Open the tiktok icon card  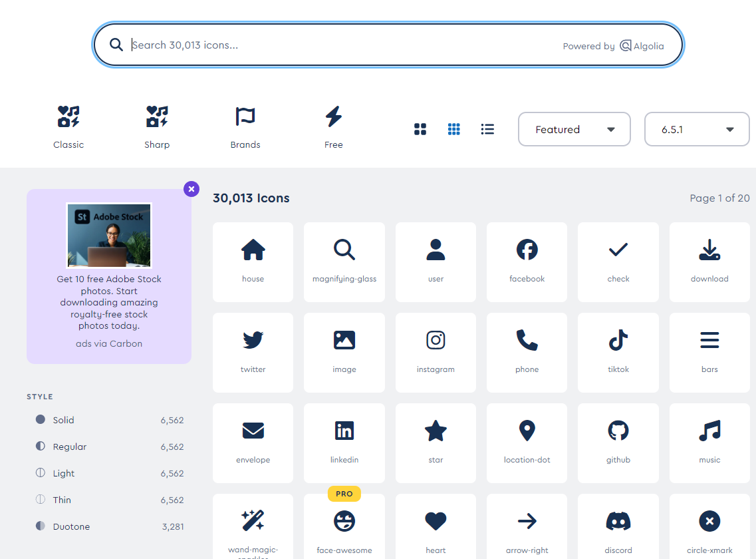point(618,353)
